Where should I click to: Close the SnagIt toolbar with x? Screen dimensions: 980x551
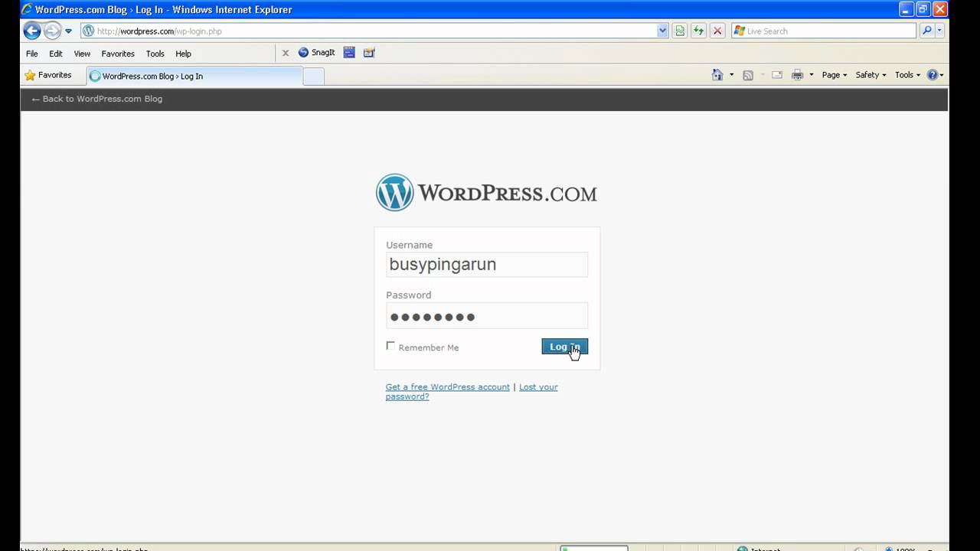coord(286,53)
